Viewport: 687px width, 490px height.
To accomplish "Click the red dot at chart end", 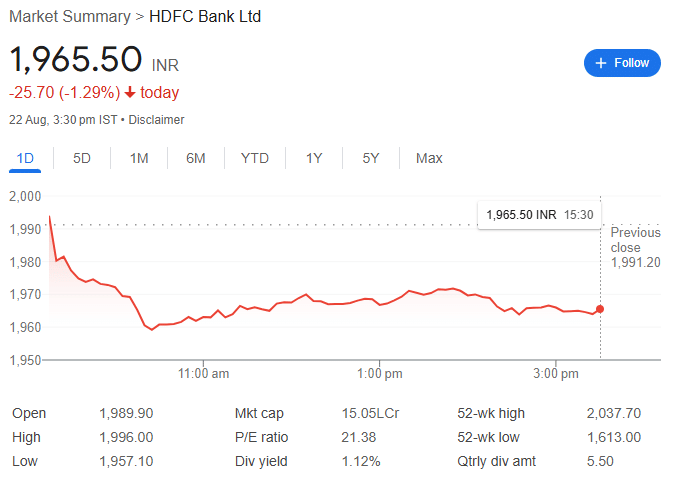I will (600, 309).
